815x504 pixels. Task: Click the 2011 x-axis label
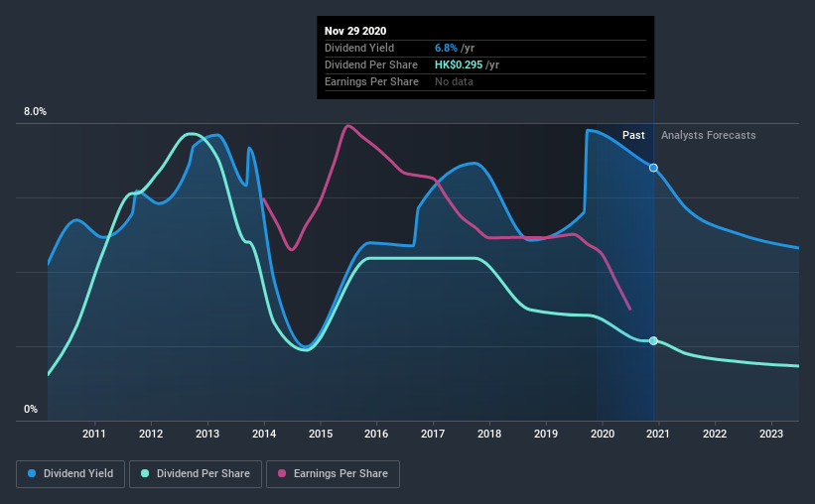(94, 434)
